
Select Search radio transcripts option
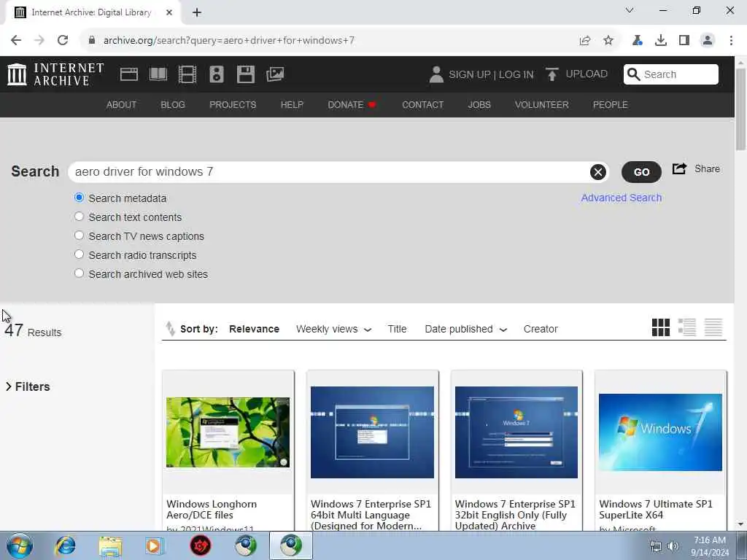[79, 254]
